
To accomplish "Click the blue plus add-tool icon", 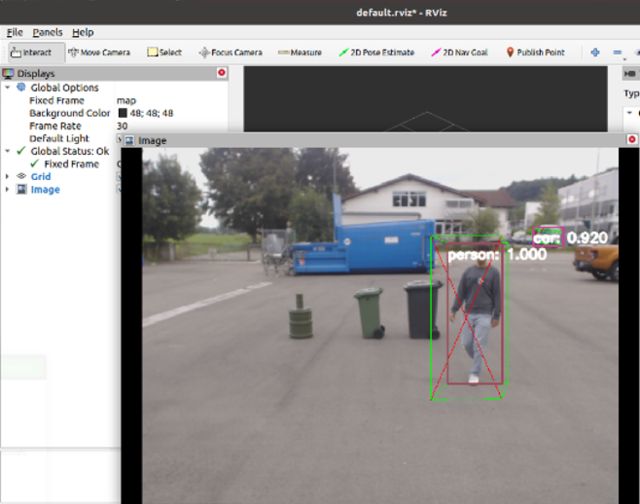I will click(595, 52).
